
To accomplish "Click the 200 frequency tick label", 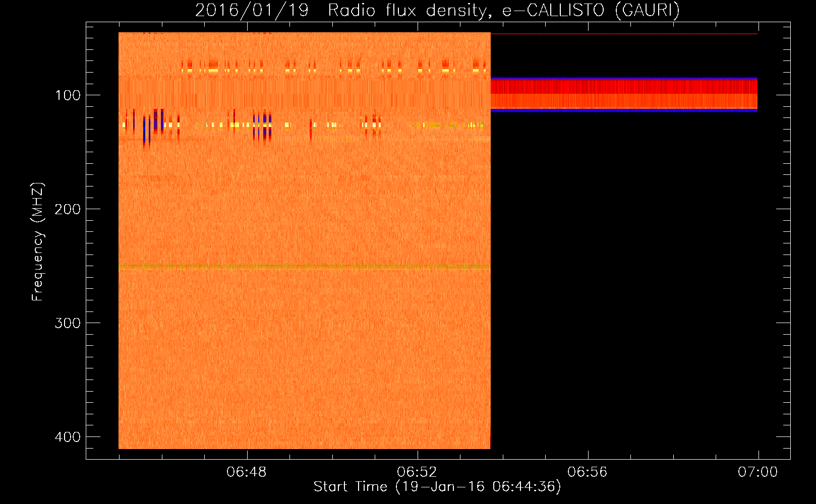I will (68, 209).
